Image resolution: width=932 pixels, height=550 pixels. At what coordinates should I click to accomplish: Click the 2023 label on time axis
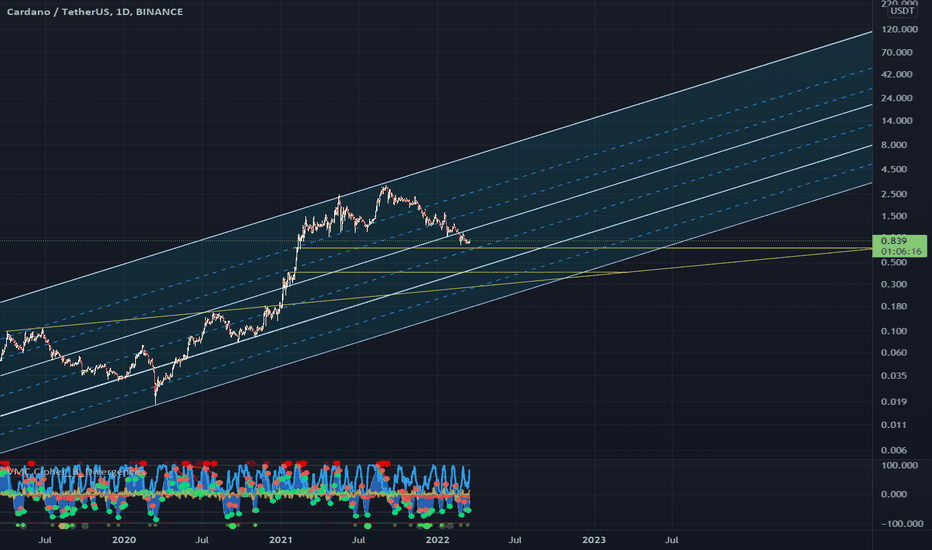point(594,540)
